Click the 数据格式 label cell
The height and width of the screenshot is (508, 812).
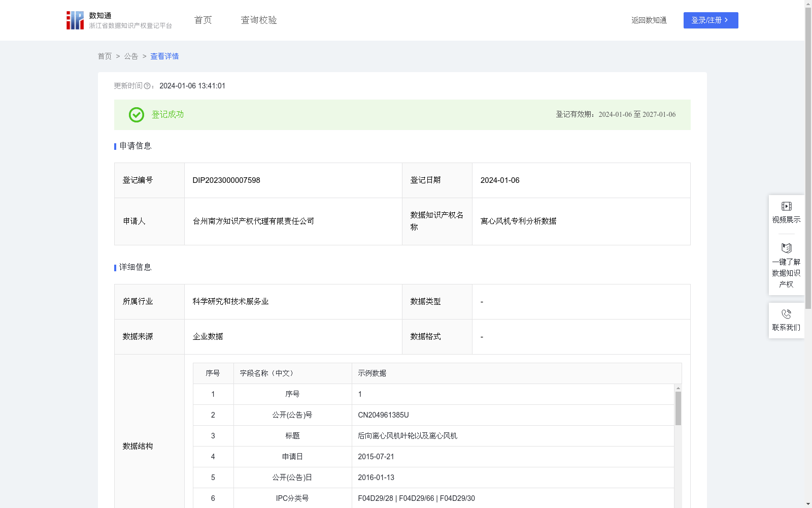pos(437,337)
